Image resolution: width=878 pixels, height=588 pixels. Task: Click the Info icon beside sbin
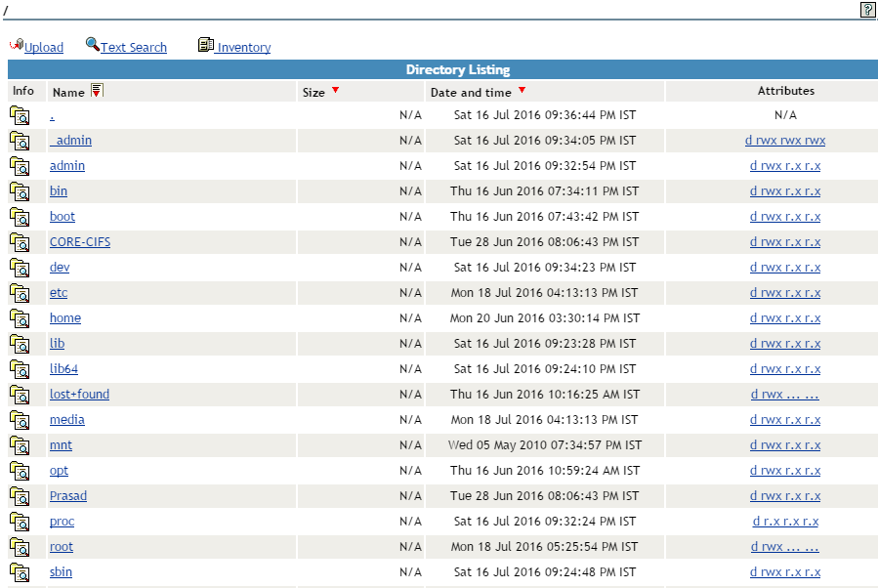(x=20, y=572)
